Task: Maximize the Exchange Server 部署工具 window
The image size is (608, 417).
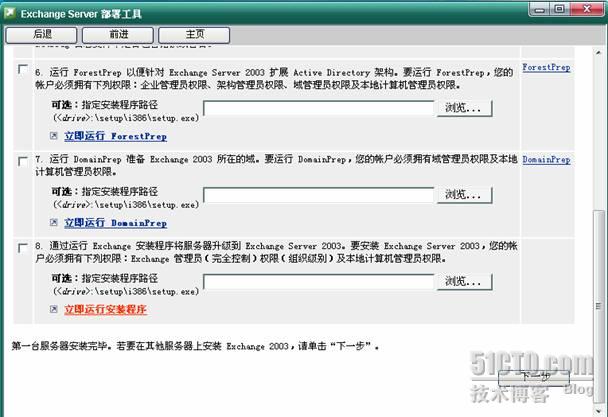Action: coord(560,9)
